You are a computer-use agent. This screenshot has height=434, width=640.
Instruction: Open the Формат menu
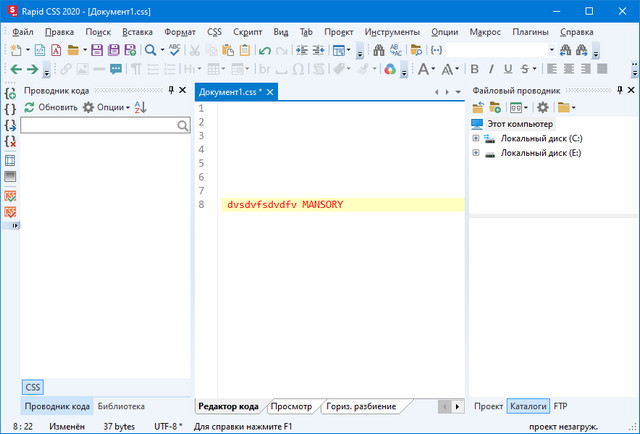coord(180,32)
